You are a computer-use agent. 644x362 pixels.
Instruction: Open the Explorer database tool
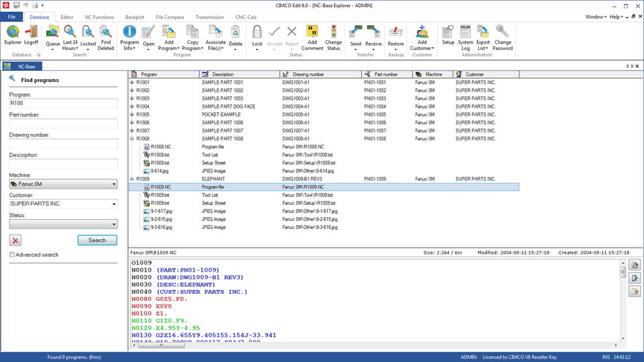point(13,34)
